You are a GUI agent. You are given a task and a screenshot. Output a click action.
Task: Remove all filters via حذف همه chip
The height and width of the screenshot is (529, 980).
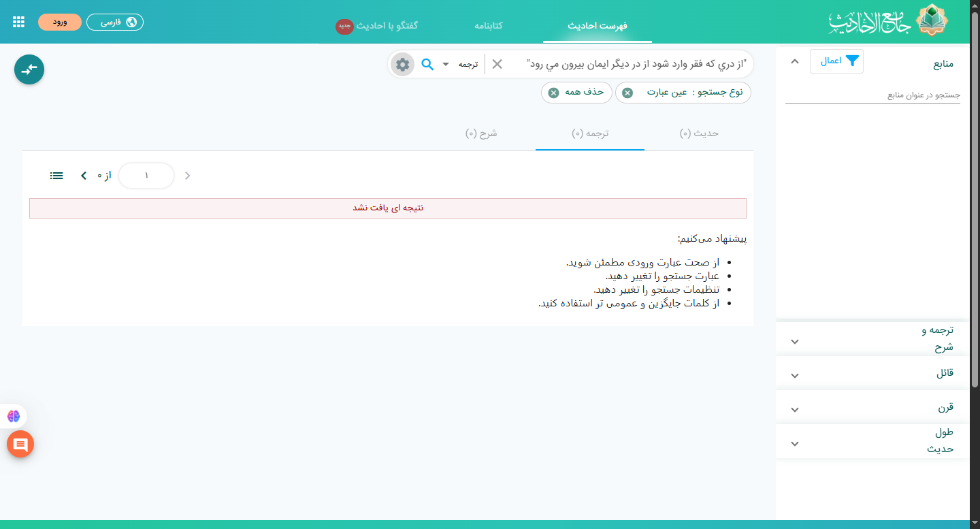click(x=553, y=93)
